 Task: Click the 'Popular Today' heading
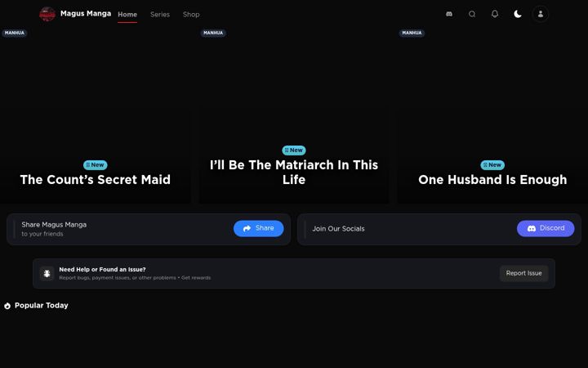pos(42,306)
